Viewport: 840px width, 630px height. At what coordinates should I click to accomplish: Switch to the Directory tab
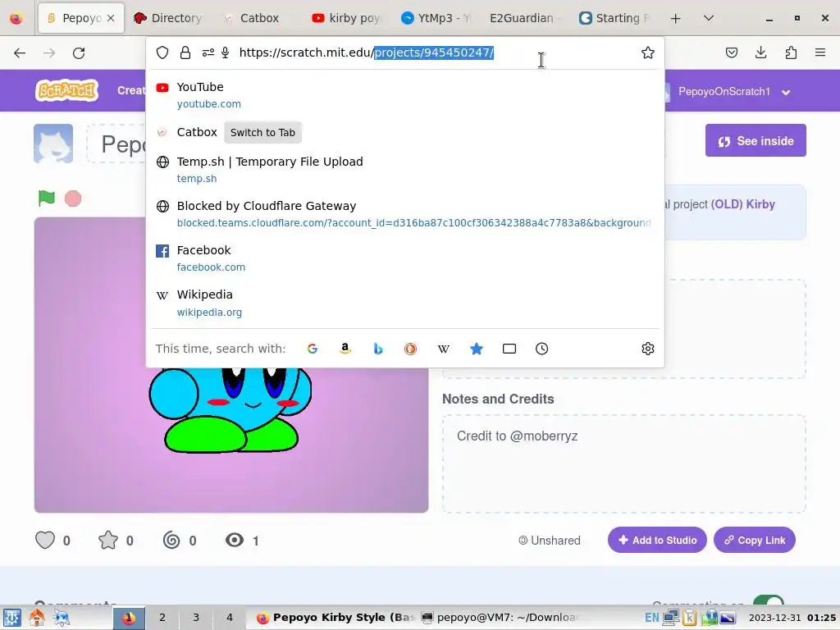pos(167,18)
